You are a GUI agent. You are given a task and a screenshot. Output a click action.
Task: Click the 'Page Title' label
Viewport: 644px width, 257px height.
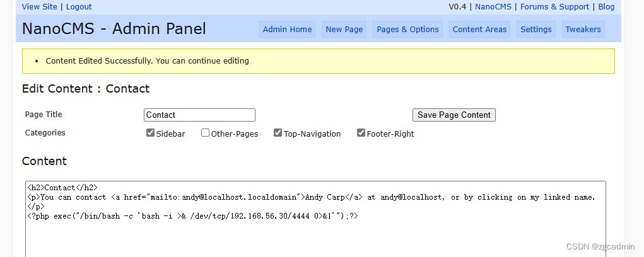point(44,115)
